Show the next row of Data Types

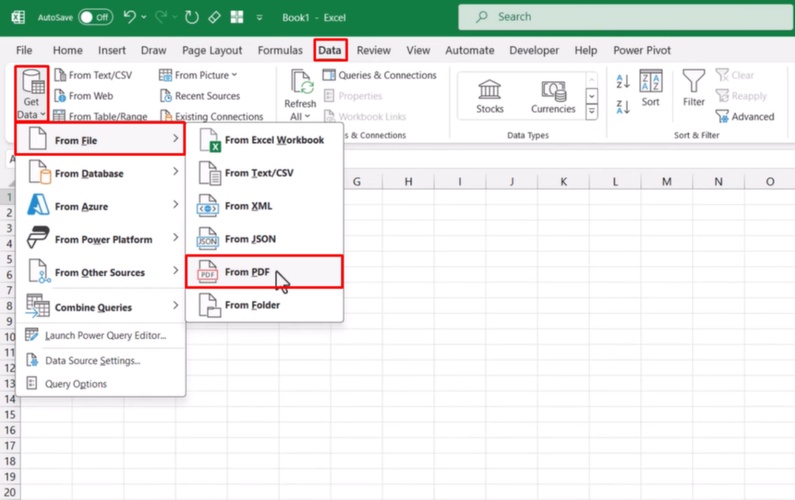[x=592, y=95]
